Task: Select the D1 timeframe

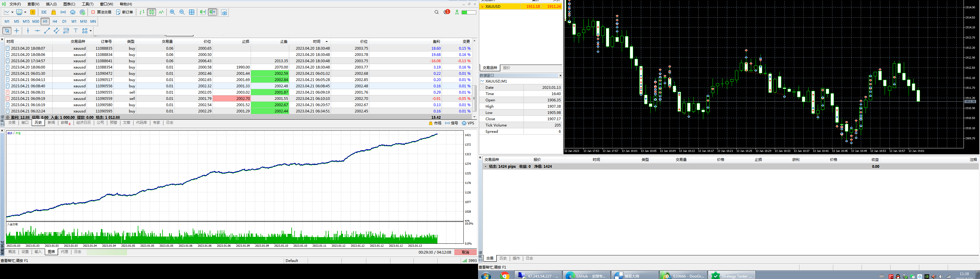Action: pos(64,21)
